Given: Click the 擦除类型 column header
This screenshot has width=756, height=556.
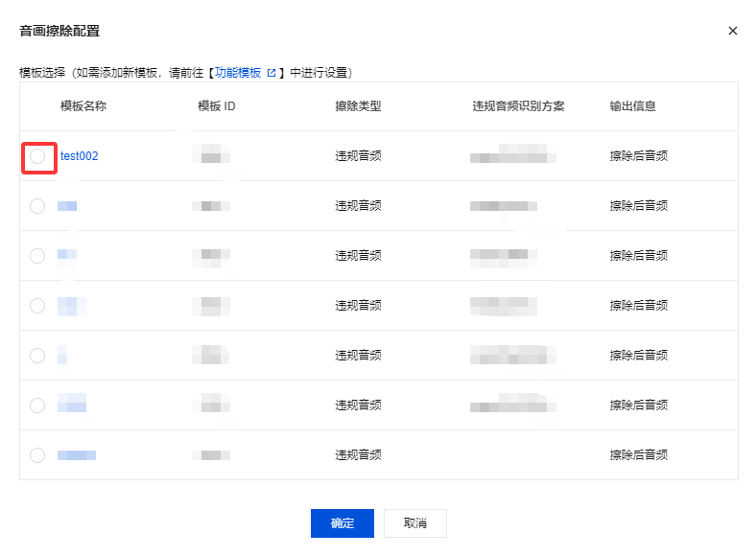Looking at the screenshot, I should click(358, 106).
